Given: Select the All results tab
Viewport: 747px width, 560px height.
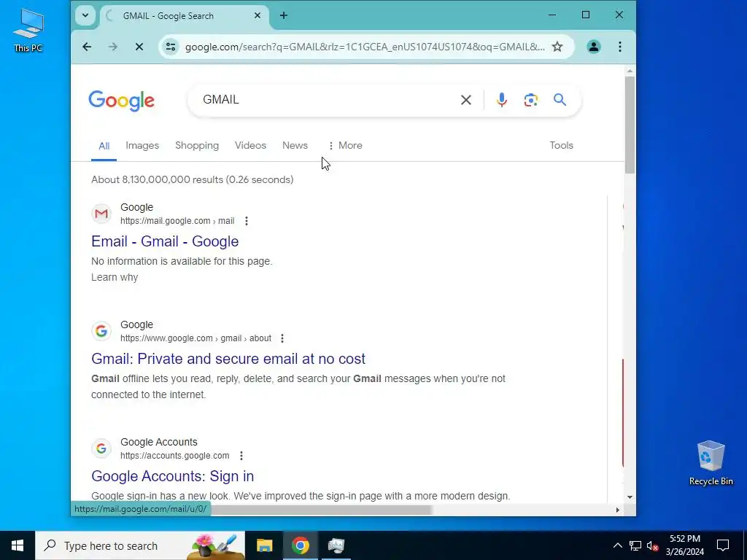Looking at the screenshot, I should [104, 146].
